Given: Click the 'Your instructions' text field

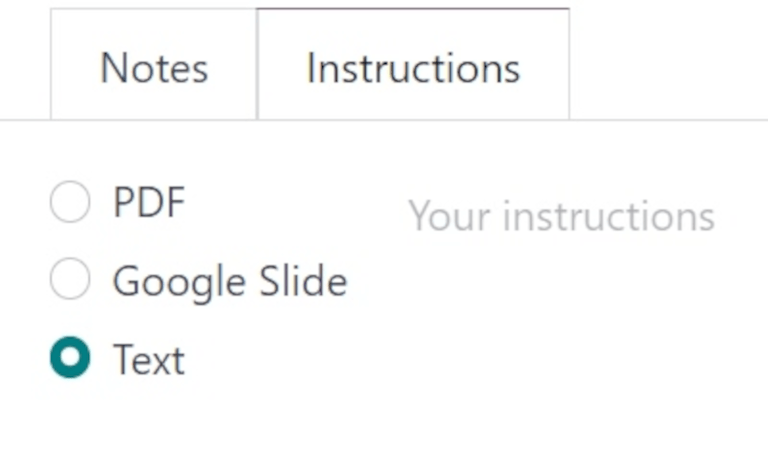Looking at the screenshot, I should pyautogui.click(x=561, y=216).
